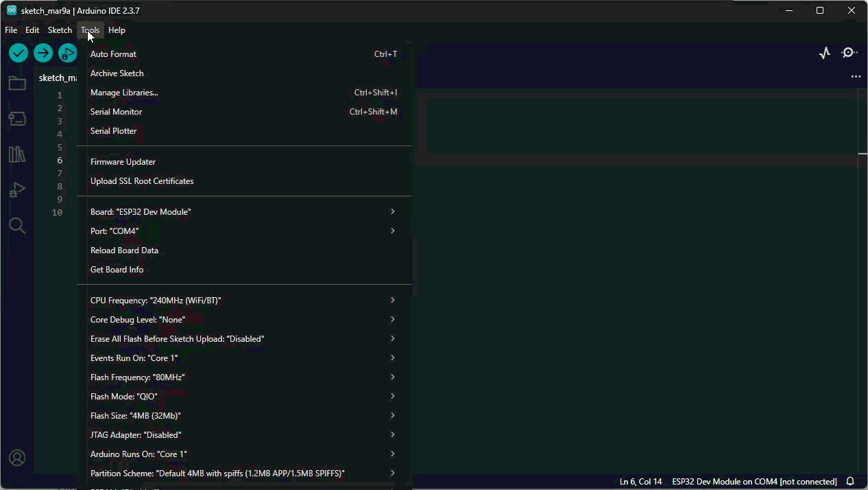The image size is (868, 490).
Task: Click the three-dot more options button
Action: point(856,77)
